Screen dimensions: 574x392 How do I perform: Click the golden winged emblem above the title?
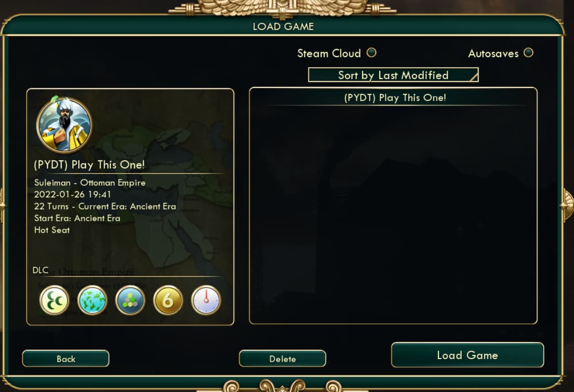pos(282,8)
